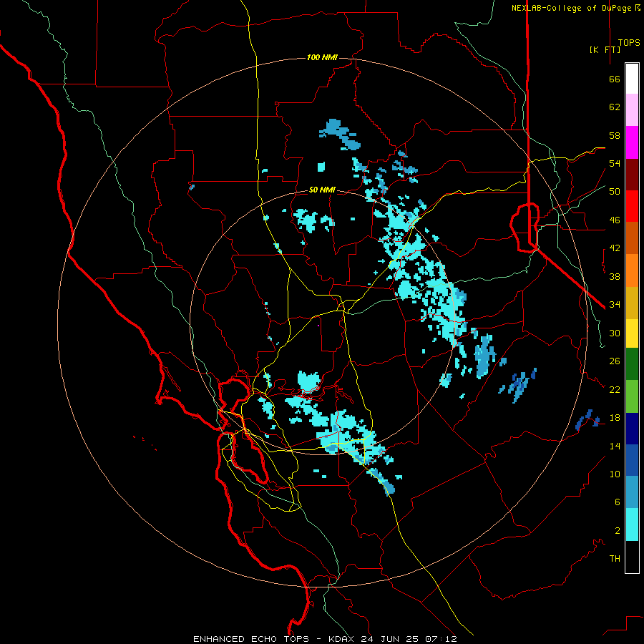Click the 50 NMI range ring label

pos(322,190)
